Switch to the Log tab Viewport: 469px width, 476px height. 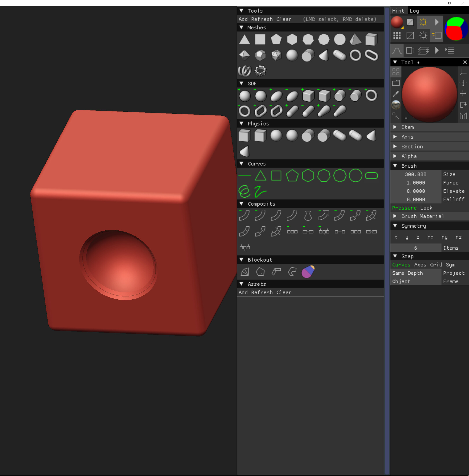(414, 11)
